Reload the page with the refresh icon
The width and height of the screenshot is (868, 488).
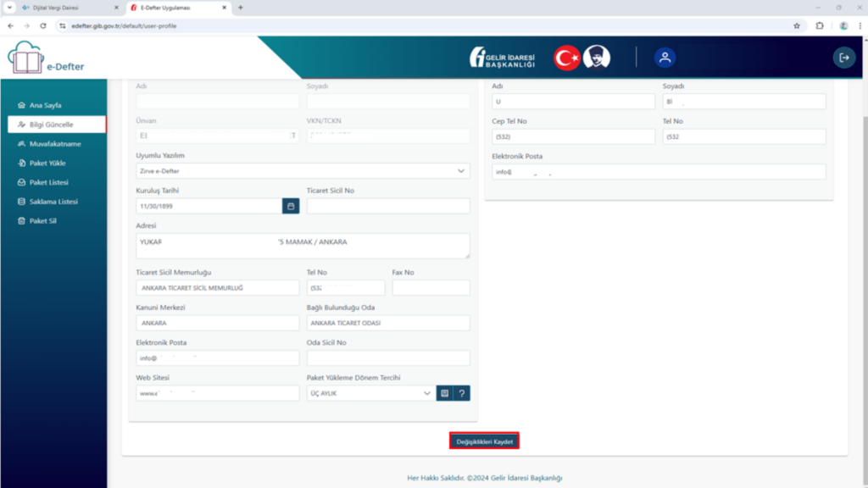pyautogui.click(x=43, y=26)
